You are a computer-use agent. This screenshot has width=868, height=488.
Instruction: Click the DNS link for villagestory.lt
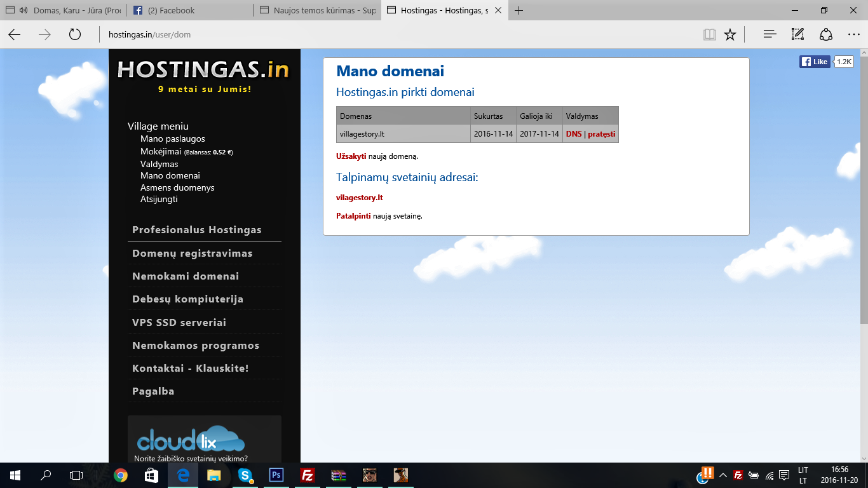pyautogui.click(x=574, y=134)
